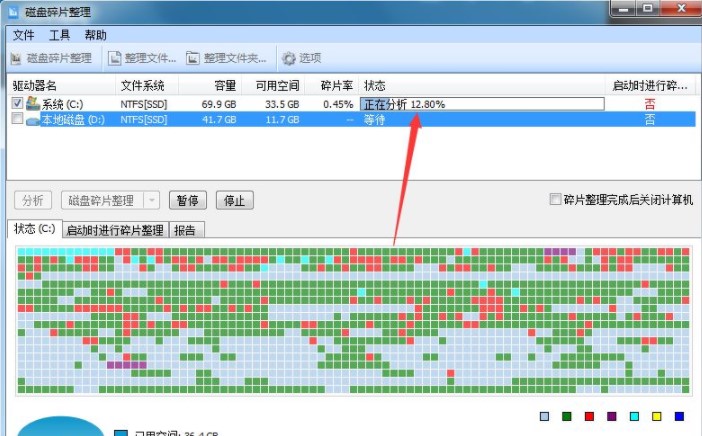Screen dimensions: 702x436
Task: Sort by the 可用空间 column header
Action: point(277,85)
